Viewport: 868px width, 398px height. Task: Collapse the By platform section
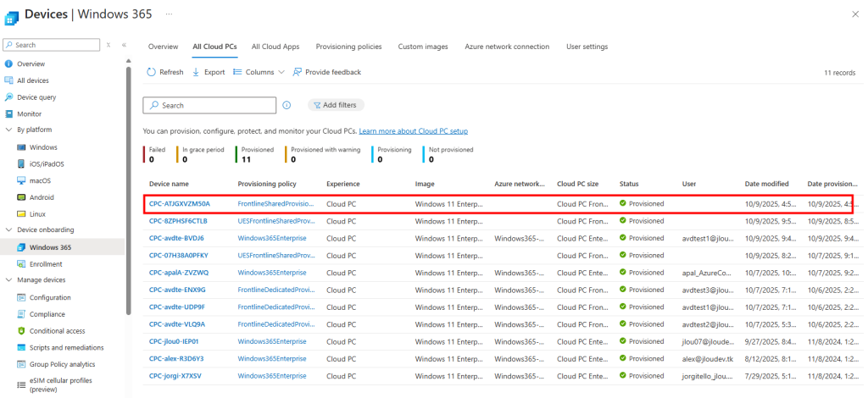click(x=8, y=130)
